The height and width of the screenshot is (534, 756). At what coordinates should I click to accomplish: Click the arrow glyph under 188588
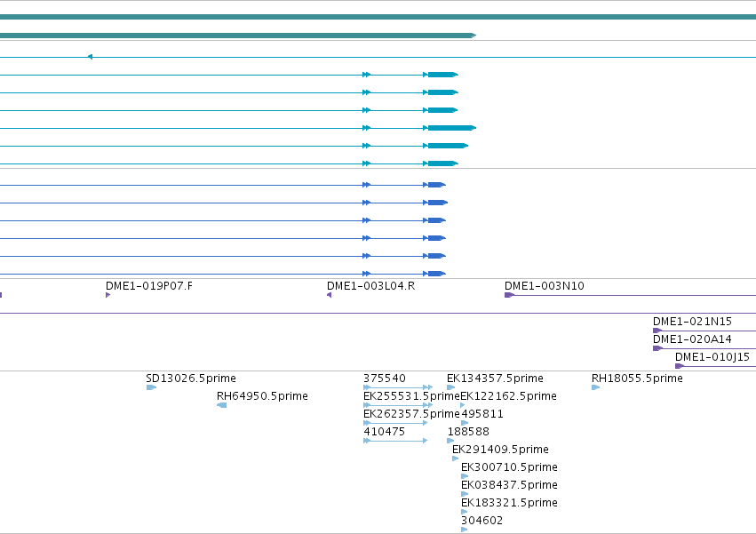tap(450, 441)
